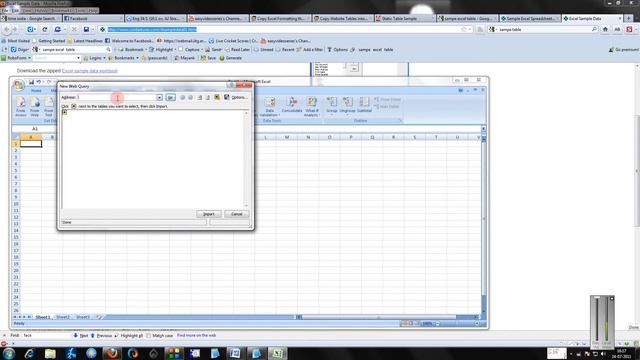This screenshot has width=640, height=360.
Task: Click Import button in dialog
Action: point(209,214)
